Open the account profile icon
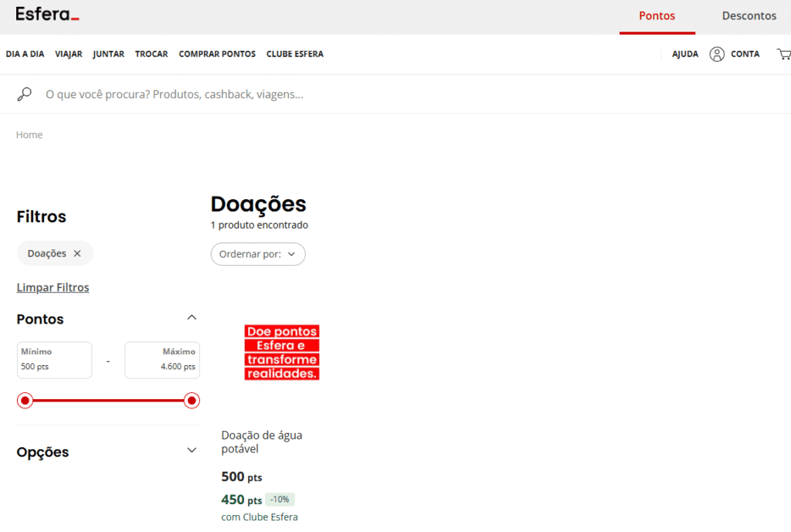 (717, 54)
